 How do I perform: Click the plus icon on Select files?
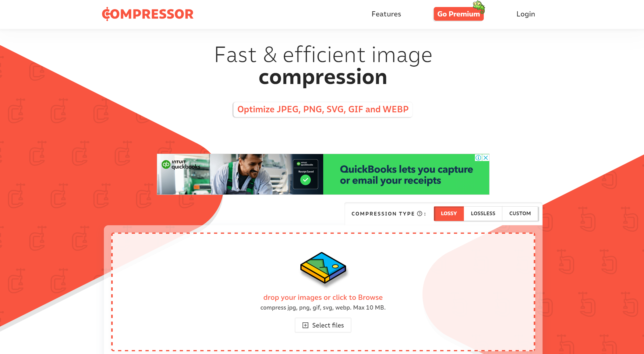[x=306, y=325]
